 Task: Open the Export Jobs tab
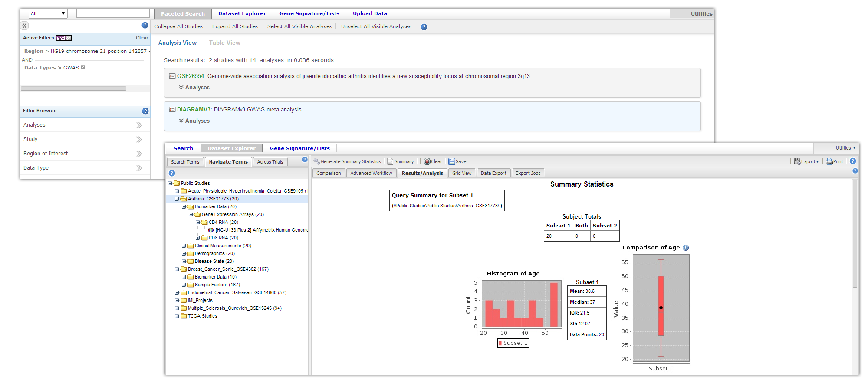tap(528, 173)
